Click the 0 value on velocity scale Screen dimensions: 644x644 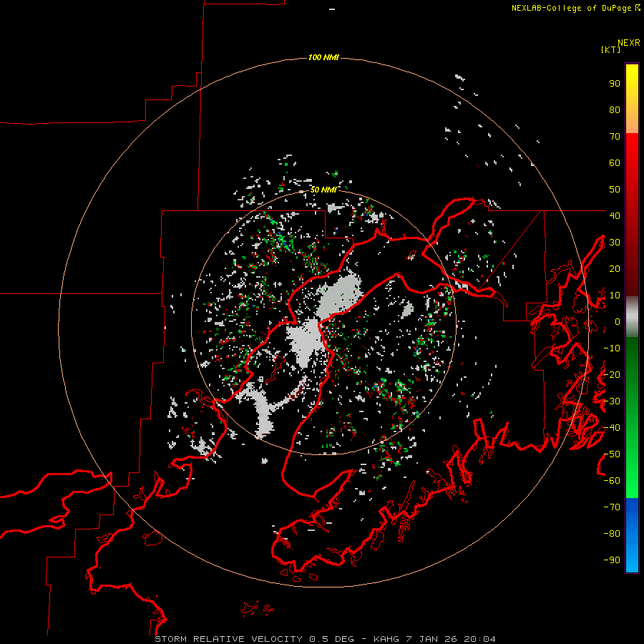[618, 322]
